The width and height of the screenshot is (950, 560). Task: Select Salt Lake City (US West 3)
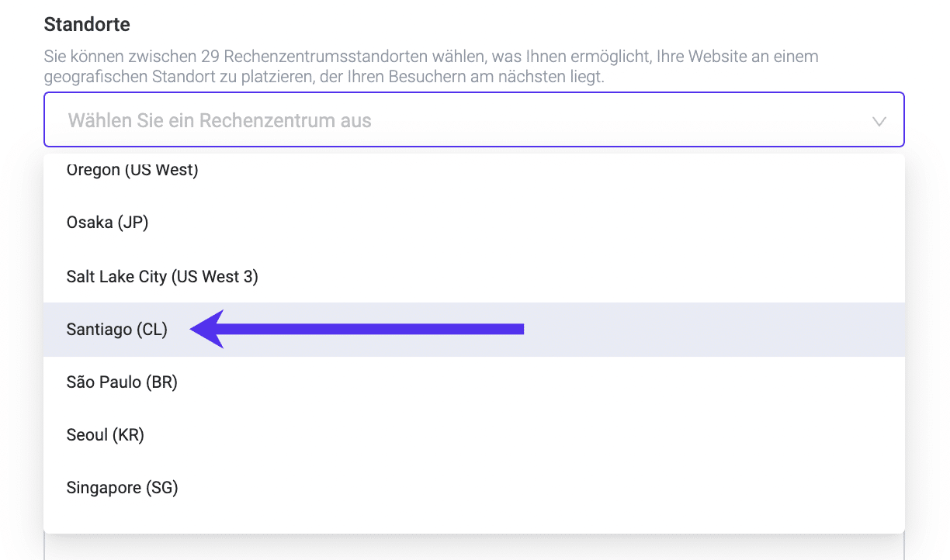(x=161, y=276)
